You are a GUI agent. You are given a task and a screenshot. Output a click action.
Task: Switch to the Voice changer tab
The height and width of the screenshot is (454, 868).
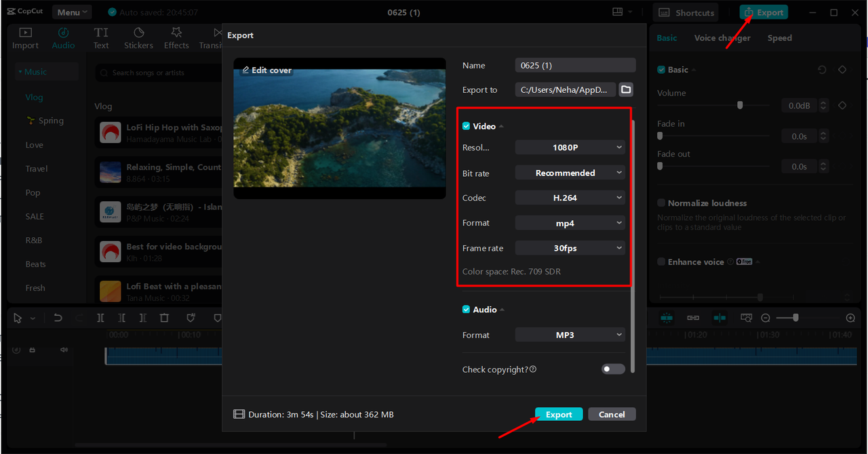722,38
